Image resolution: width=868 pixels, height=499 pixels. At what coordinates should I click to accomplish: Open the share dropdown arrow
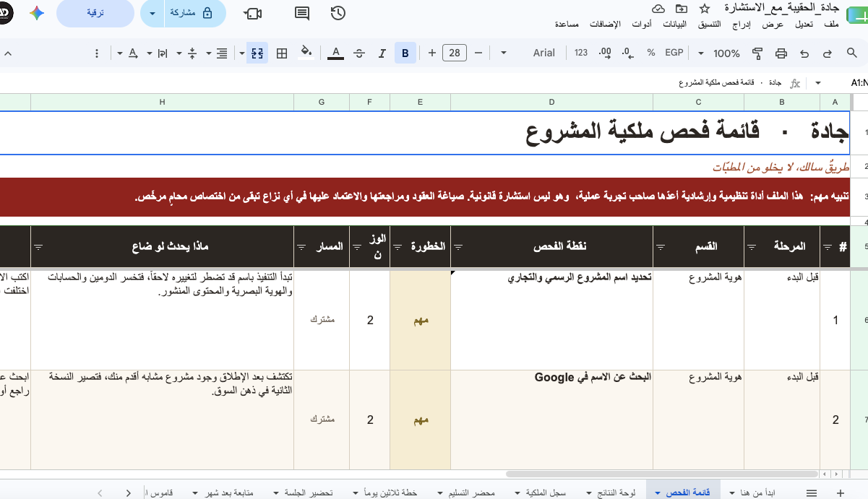point(151,13)
